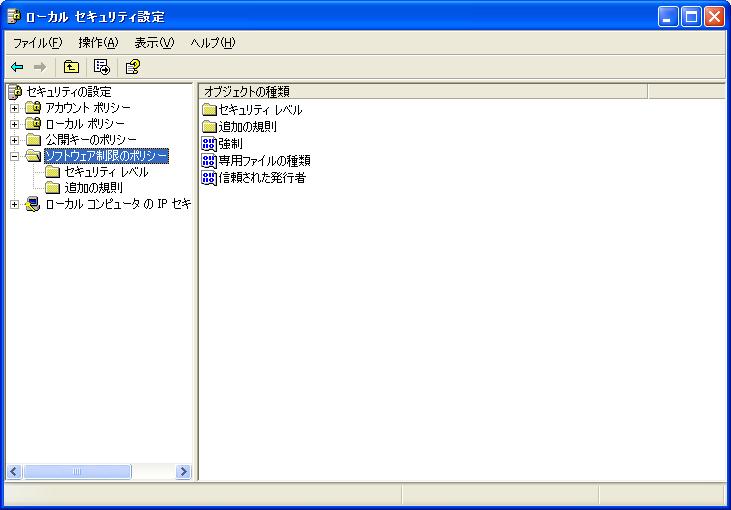Select 公開キーのポリシー tree label

tap(91, 139)
